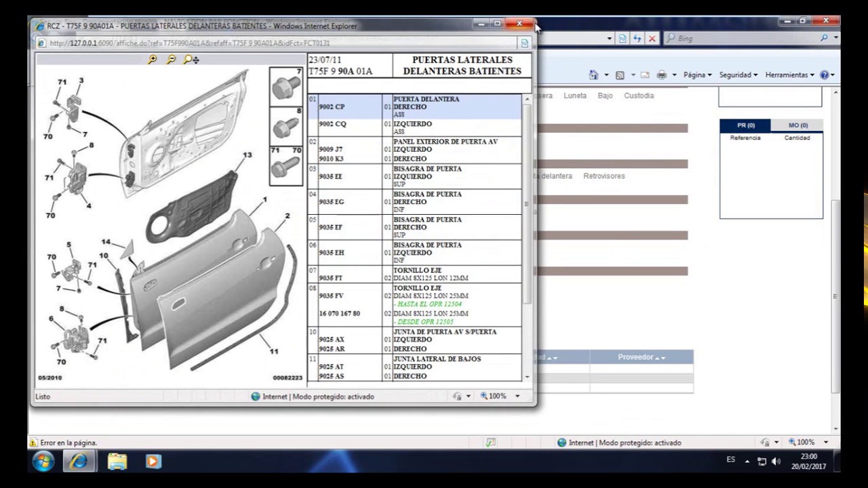Zoom out of the parts diagram
The height and width of the screenshot is (488, 868).
[171, 60]
